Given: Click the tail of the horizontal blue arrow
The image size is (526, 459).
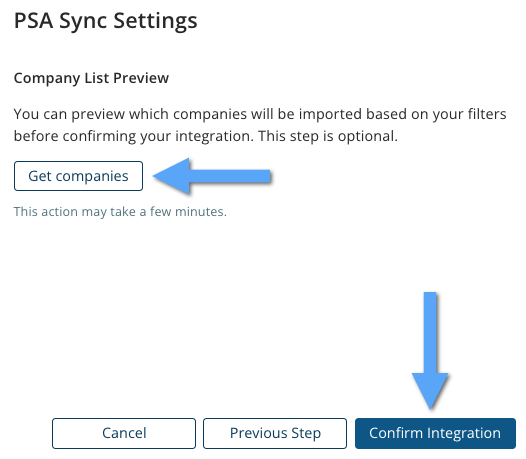Looking at the screenshot, I should (263, 176).
